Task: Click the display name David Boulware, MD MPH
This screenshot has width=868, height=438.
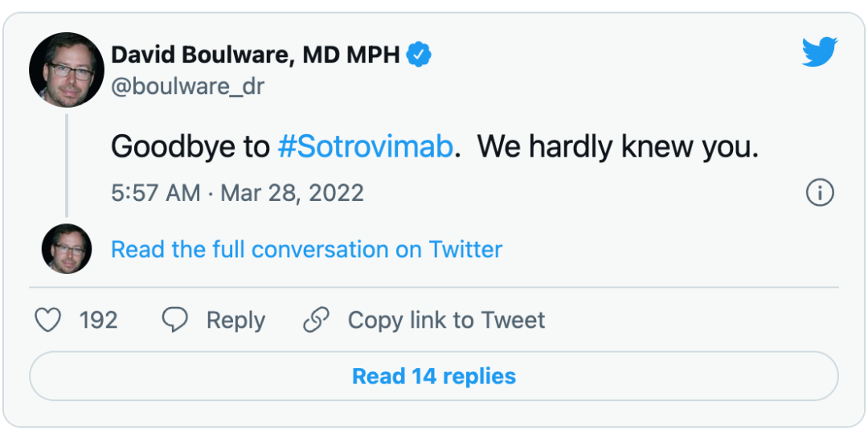Action: pos(256,55)
